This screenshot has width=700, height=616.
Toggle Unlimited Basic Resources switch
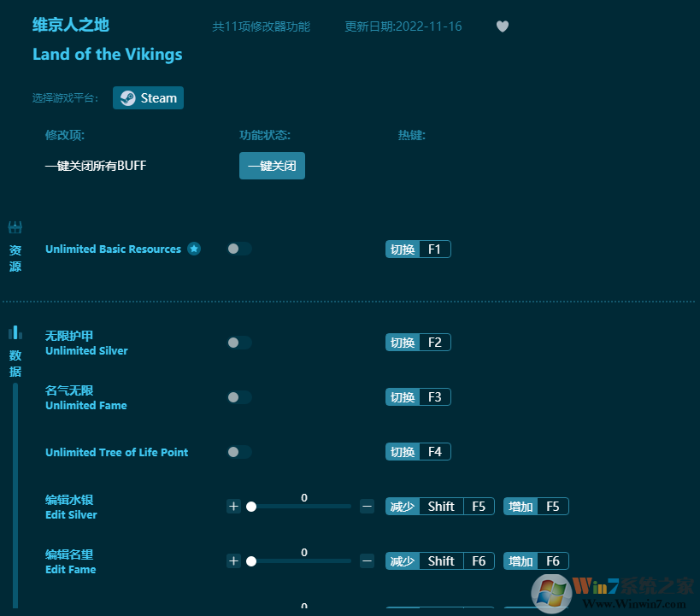pos(239,249)
